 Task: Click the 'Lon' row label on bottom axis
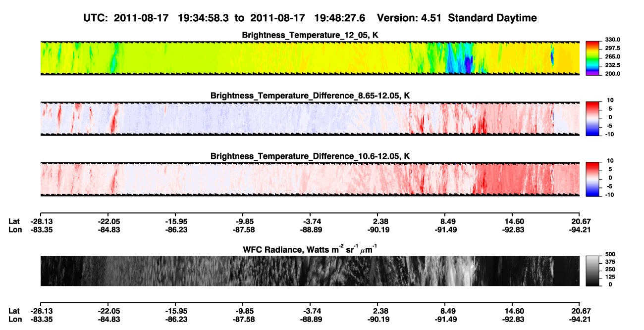coord(14,319)
